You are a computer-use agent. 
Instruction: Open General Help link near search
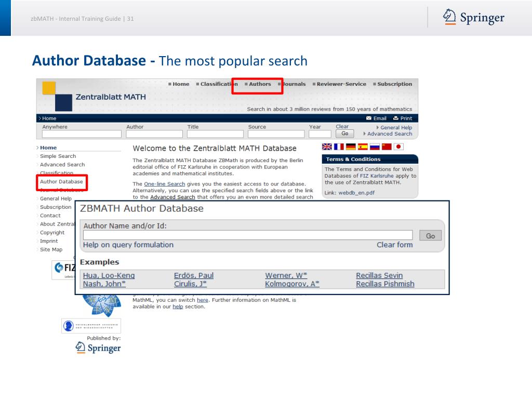click(x=396, y=128)
